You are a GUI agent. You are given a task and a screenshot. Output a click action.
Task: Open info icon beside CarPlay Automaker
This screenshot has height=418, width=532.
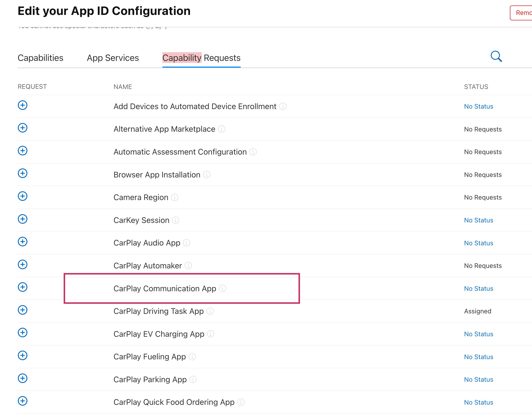coord(188,266)
